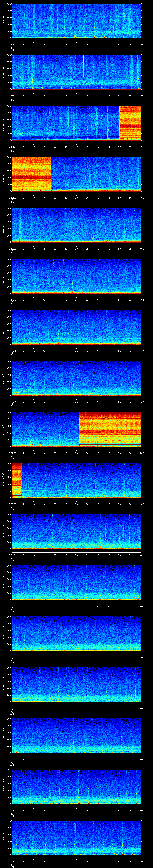Image resolution: width=153 pixels, height=868 pixels.
Task: Click the 10:20:00 time axis label
Action: tap(12, 351)
